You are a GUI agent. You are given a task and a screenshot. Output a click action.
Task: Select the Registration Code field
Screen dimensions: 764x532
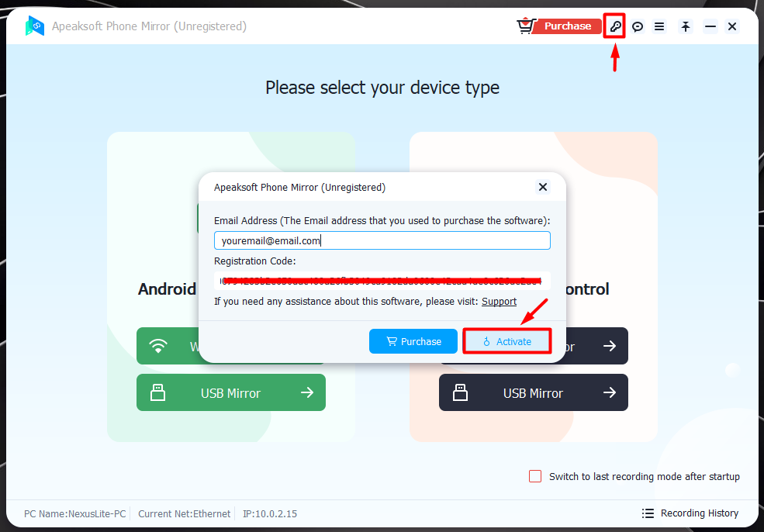coord(382,281)
